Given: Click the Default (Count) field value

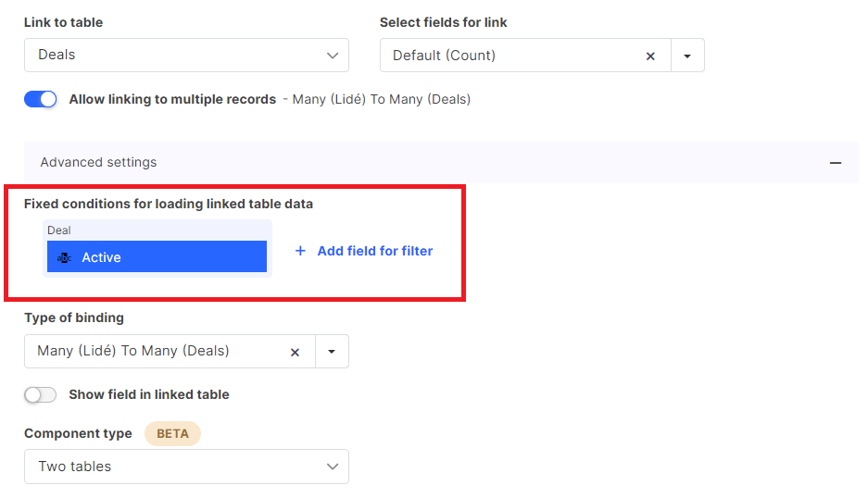Looking at the screenshot, I should pyautogui.click(x=444, y=56).
